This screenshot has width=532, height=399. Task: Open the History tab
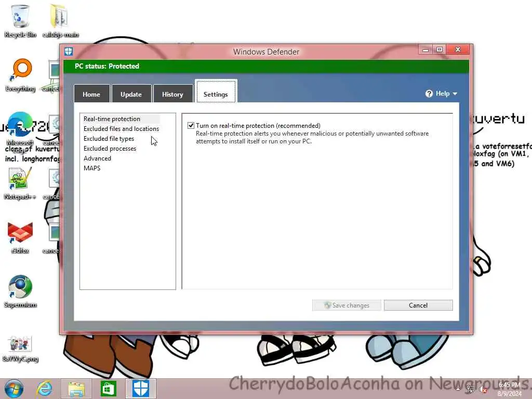pos(172,94)
